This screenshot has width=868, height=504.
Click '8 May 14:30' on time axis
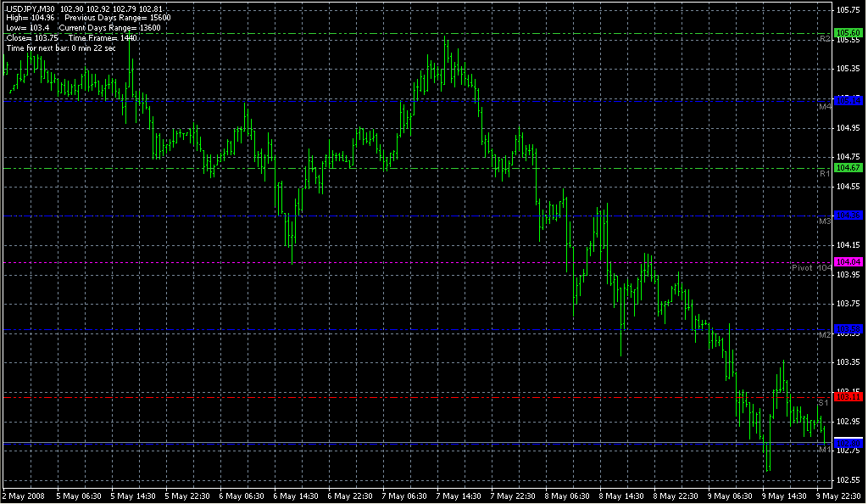pos(621,496)
